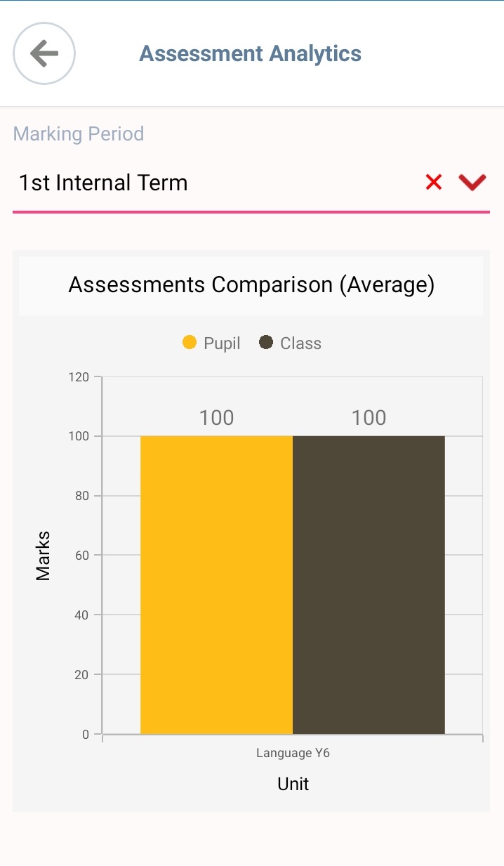Screen dimensions: 504x866
Task: Toggle Pupil series via yellow legend dot
Action: click(190, 343)
